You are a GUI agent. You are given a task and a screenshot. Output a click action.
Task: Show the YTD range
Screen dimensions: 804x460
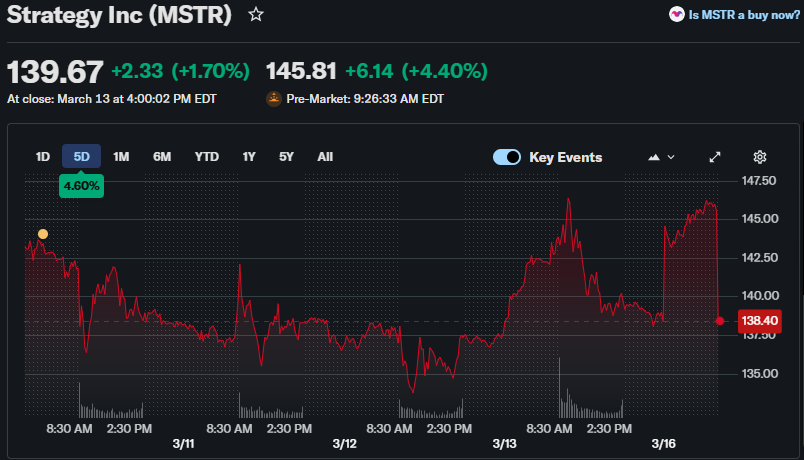tap(206, 156)
